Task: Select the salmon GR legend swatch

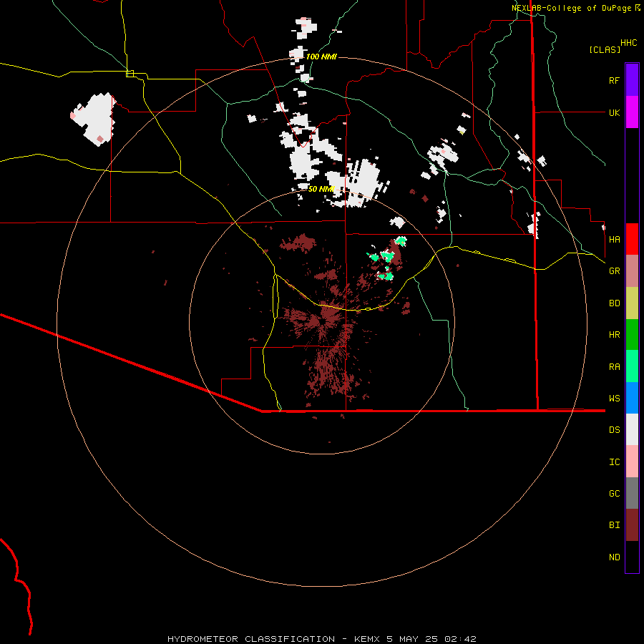Action: (x=632, y=270)
